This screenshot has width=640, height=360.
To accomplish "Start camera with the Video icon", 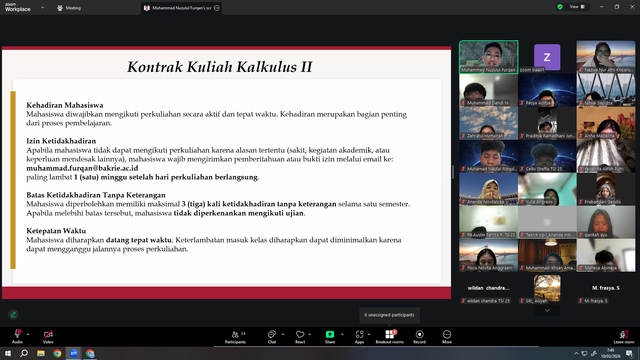I will click(x=48, y=334).
